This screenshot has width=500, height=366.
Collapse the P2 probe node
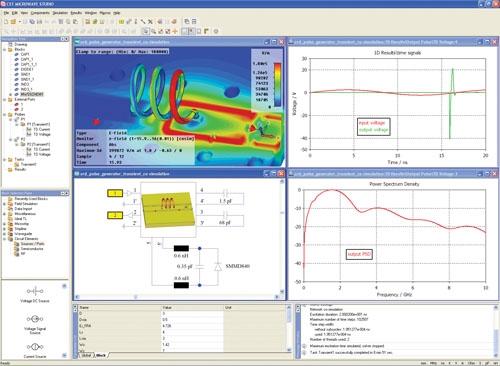(11, 139)
